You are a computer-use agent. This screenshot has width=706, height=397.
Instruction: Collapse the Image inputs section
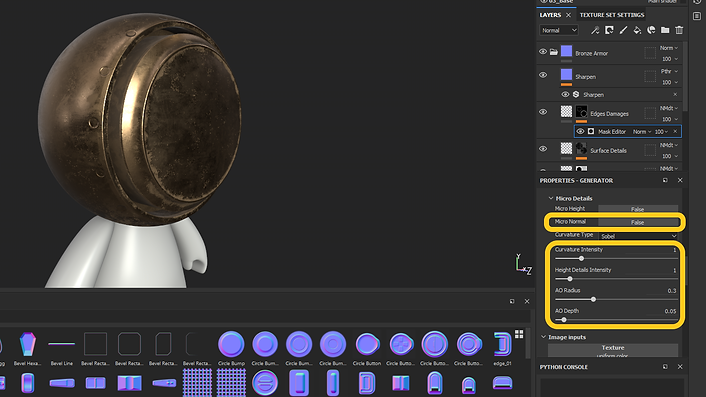pyautogui.click(x=543, y=337)
